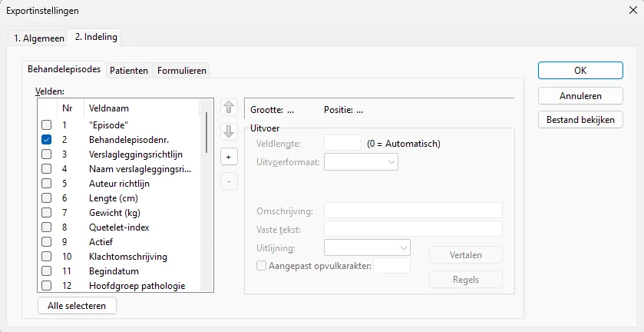This screenshot has height=332, width=644.
Task: Switch to the 1. Algemeen tab
Action: coord(37,38)
